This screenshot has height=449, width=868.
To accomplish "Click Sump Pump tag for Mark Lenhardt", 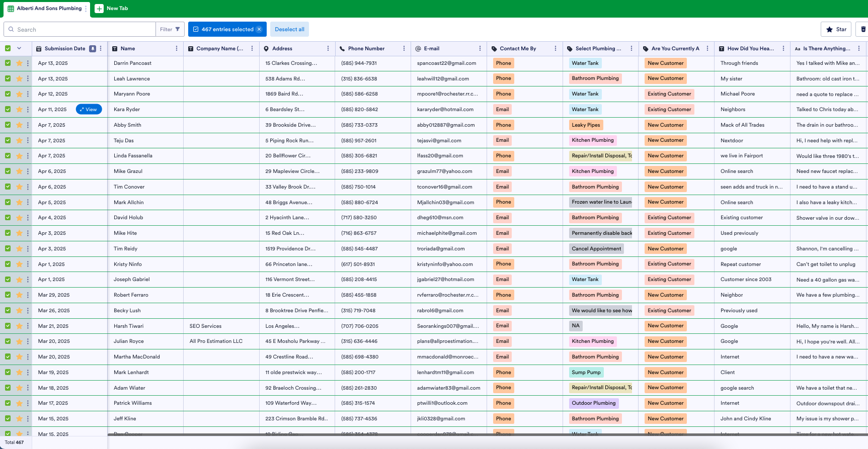I will [x=586, y=373].
